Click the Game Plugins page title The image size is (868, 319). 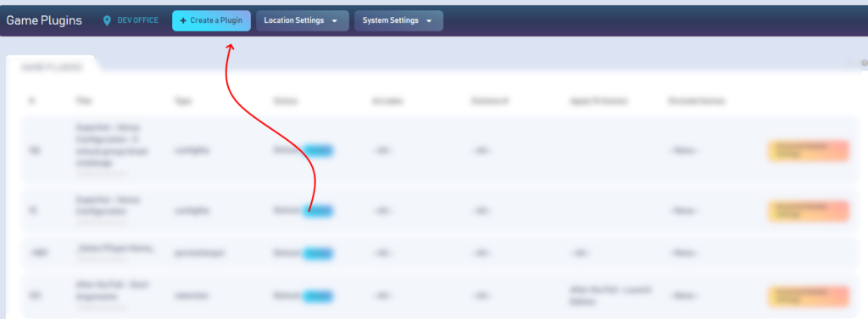click(44, 20)
